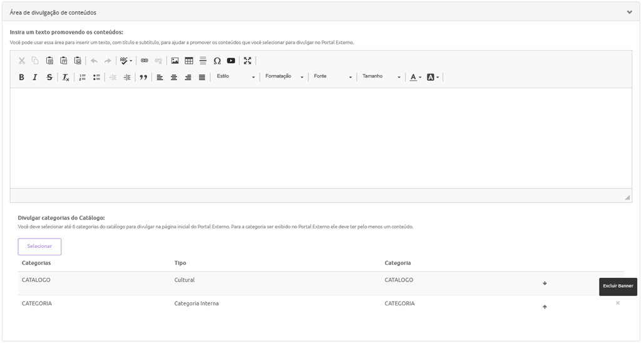The height and width of the screenshot is (343, 644).
Task: Click the Selecionar button
Action: [x=39, y=247]
